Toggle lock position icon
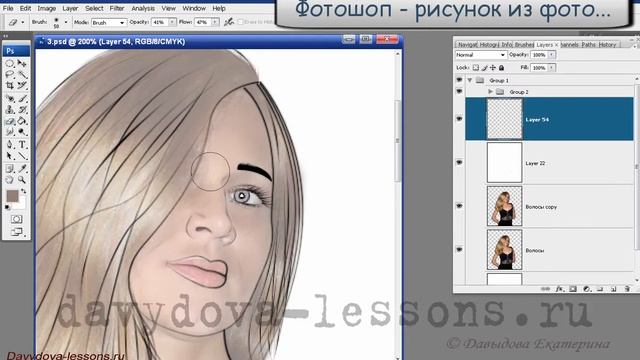This screenshot has height=360, width=640. (x=493, y=68)
